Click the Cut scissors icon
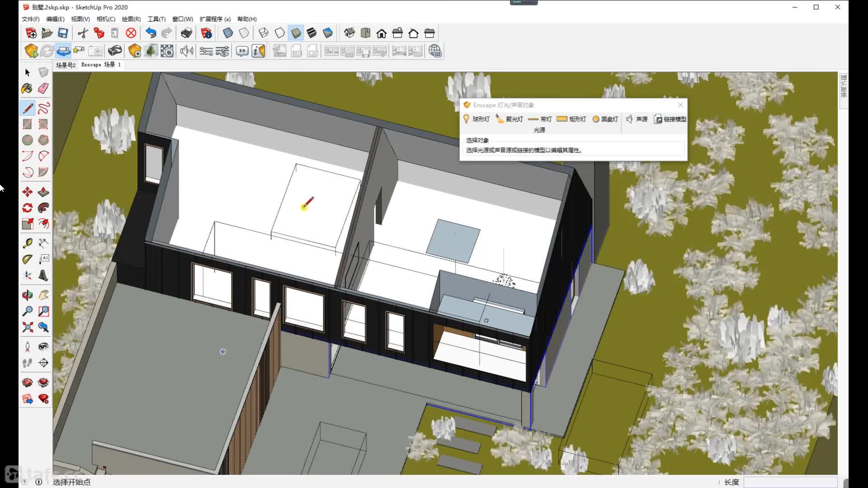 click(x=83, y=33)
